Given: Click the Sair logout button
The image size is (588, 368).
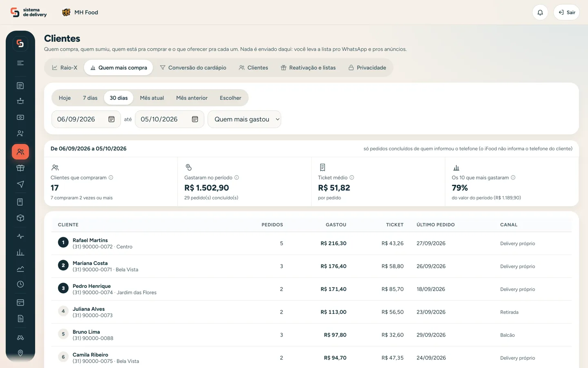Looking at the screenshot, I should click(x=566, y=12).
